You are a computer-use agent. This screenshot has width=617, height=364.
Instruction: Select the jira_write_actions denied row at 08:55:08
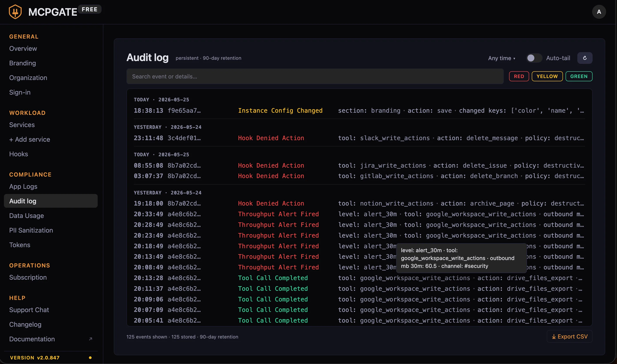359,166
